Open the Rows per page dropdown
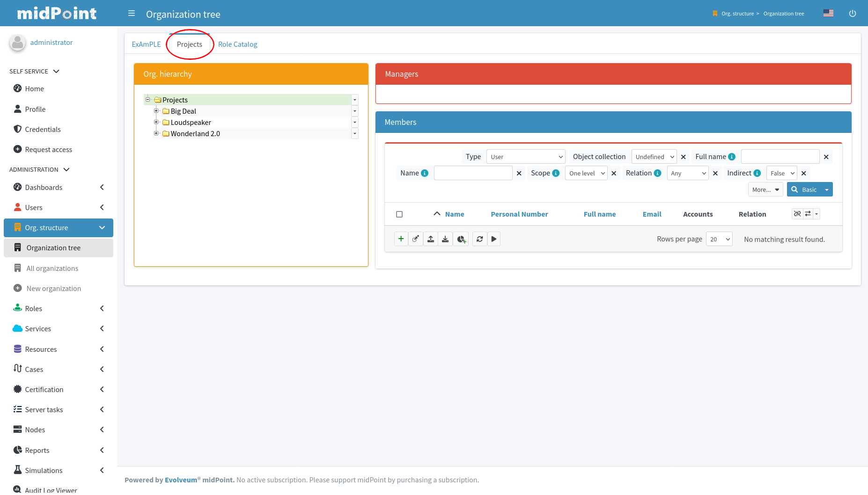 coord(719,239)
